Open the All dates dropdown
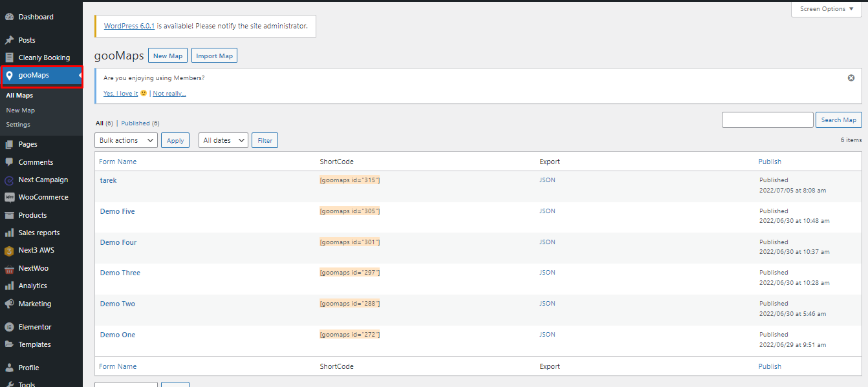868x387 pixels. pyautogui.click(x=223, y=140)
